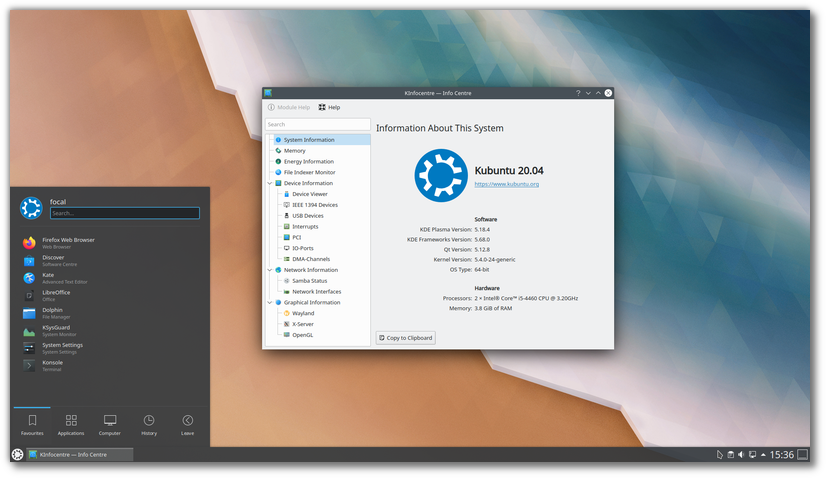Switch to the Applications launcher tab

click(x=71, y=425)
